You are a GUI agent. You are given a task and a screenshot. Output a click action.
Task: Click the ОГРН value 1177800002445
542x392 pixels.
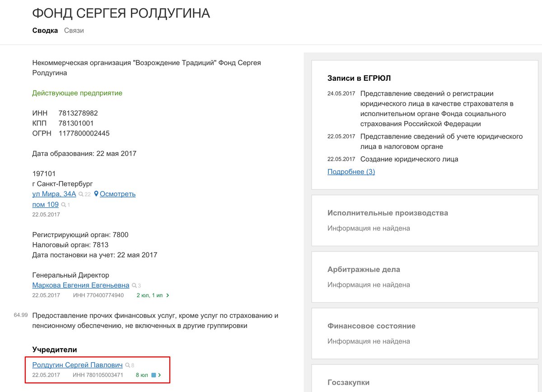click(84, 133)
